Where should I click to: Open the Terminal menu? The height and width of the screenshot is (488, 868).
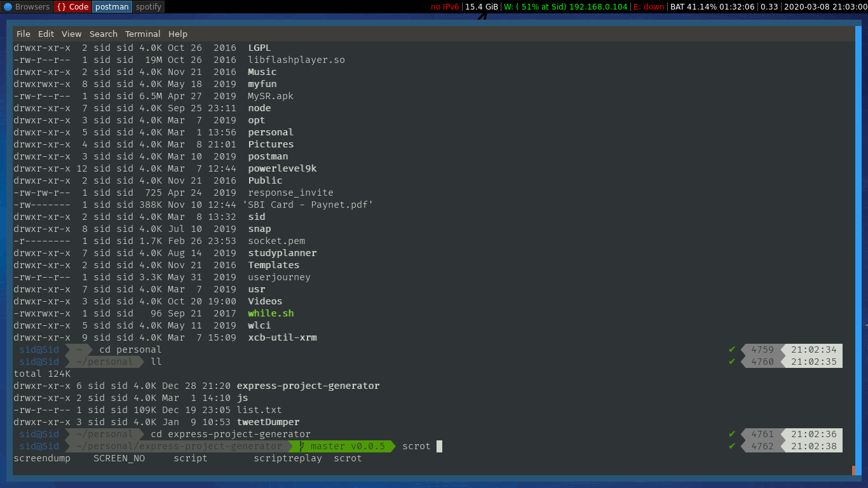(142, 34)
